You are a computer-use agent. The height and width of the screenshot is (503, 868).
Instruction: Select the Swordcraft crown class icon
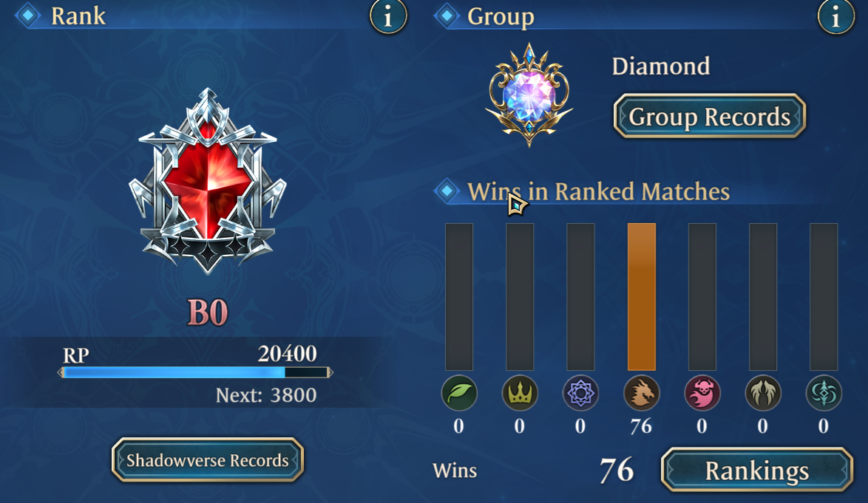519,393
